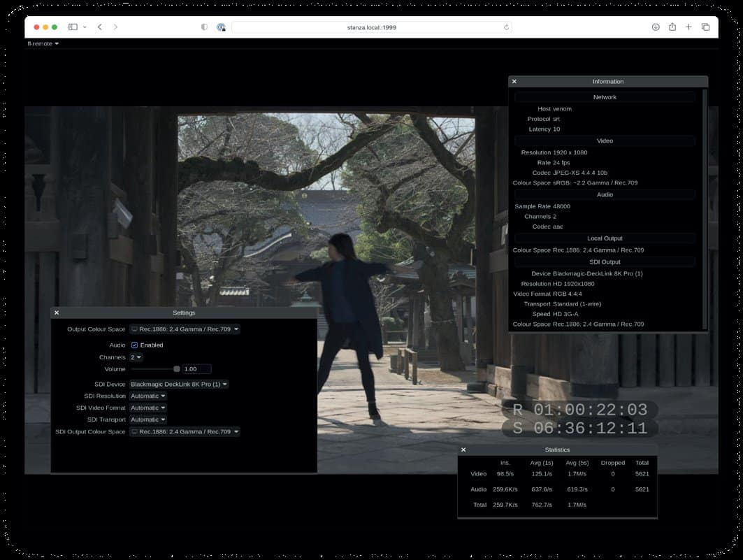The image size is (743, 560).
Task: Click the privacy shield icon
Action: coord(204,27)
